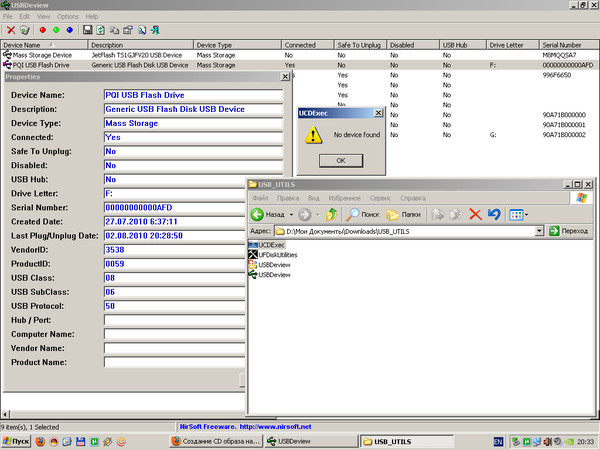Expand the explorer address bar dropdown

539,231
